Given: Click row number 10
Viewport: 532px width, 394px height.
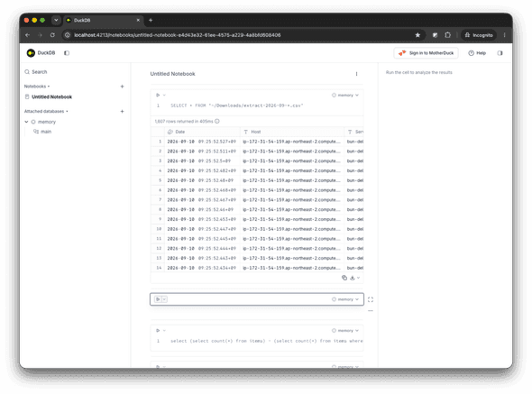Looking at the screenshot, I should coord(159,229).
